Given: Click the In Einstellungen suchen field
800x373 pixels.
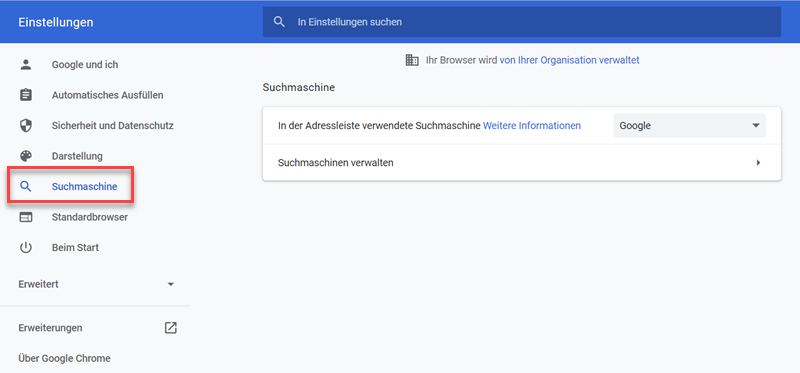Looking at the screenshot, I should pyautogui.click(x=521, y=22).
